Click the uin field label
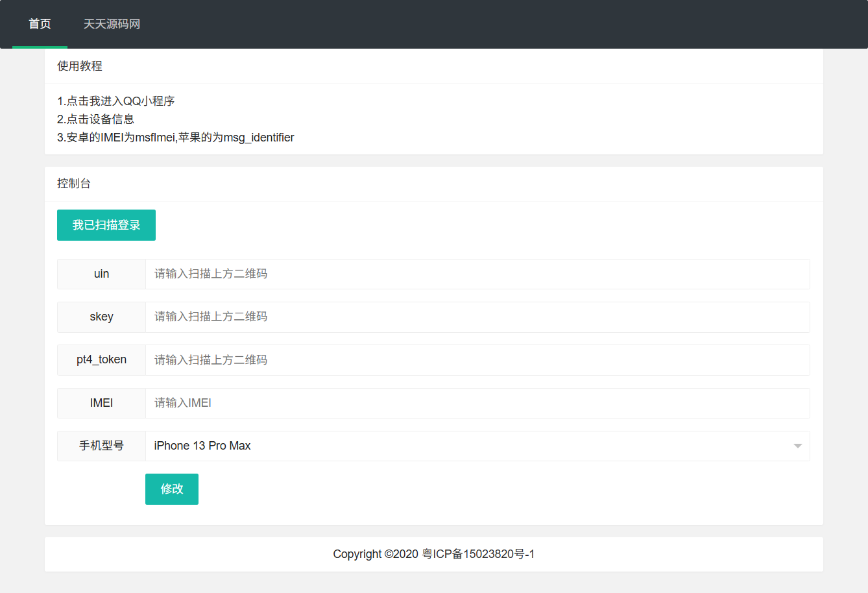Image resolution: width=868 pixels, height=593 pixels. (x=101, y=274)
